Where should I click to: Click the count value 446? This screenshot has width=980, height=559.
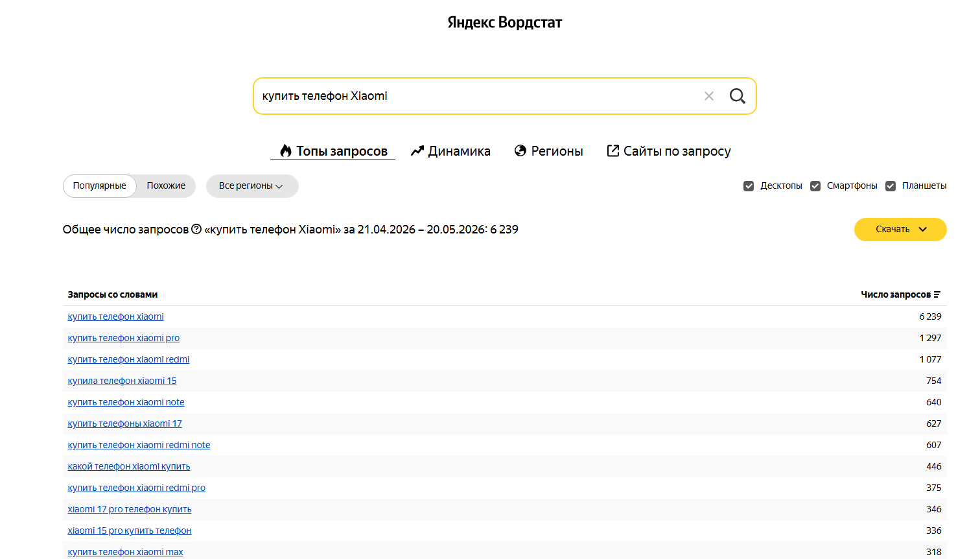click(x=934, y=466)
